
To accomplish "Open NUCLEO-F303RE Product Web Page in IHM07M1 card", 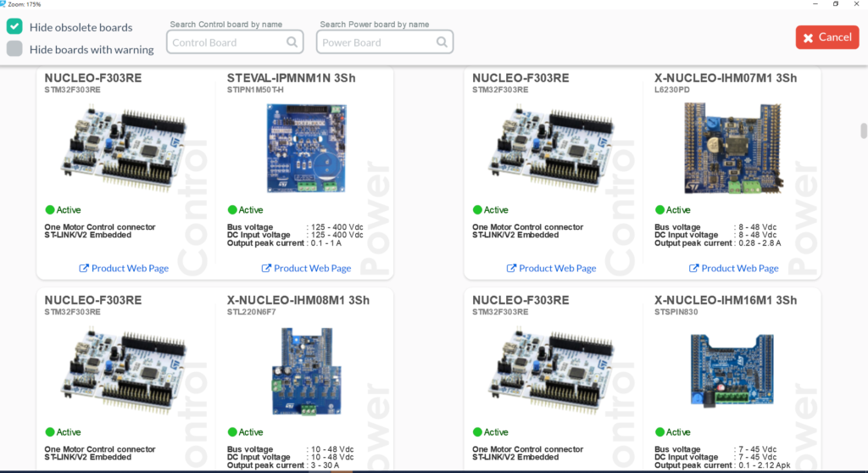I will point(551,268).
